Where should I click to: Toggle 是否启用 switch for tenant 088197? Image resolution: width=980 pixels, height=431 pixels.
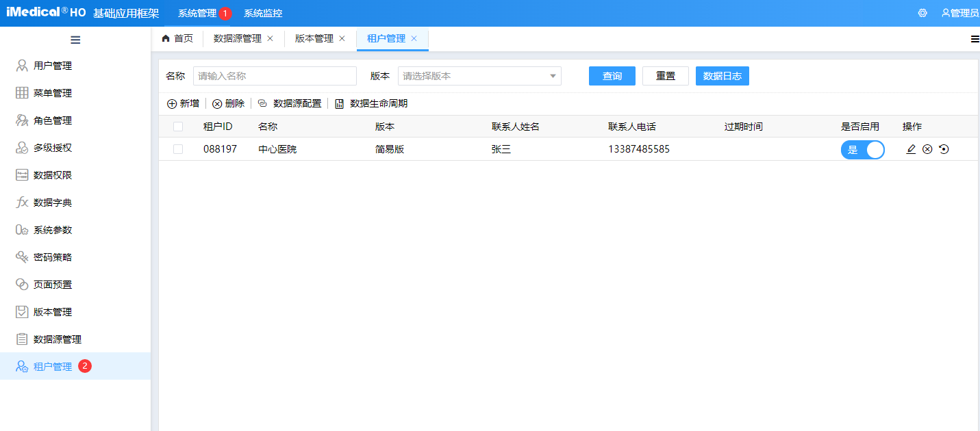pyautogui.click(x=862, y=149)
